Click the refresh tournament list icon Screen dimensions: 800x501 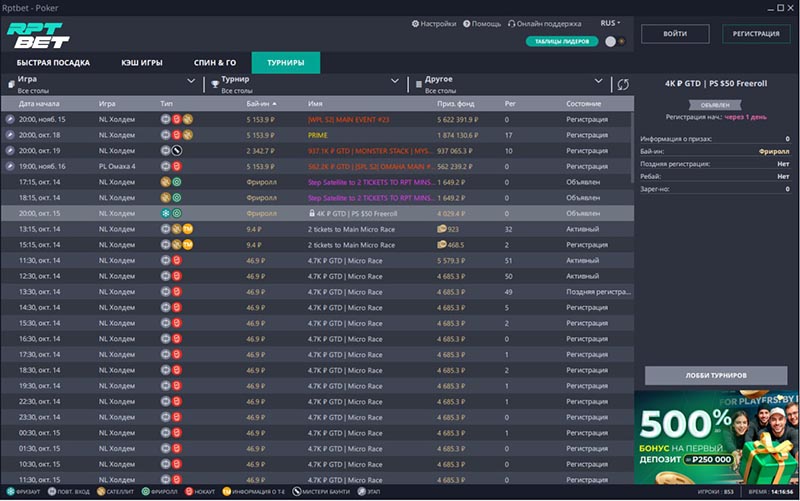coord(623,85)
